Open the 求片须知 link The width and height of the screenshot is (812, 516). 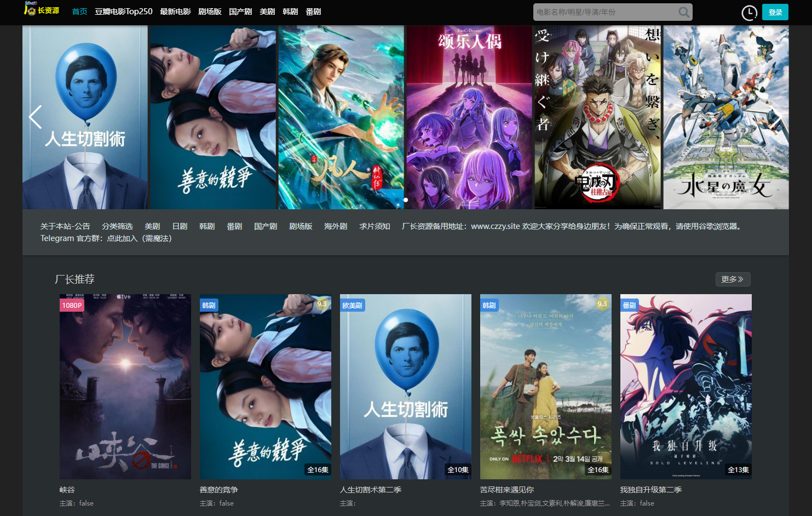(375, 226)
